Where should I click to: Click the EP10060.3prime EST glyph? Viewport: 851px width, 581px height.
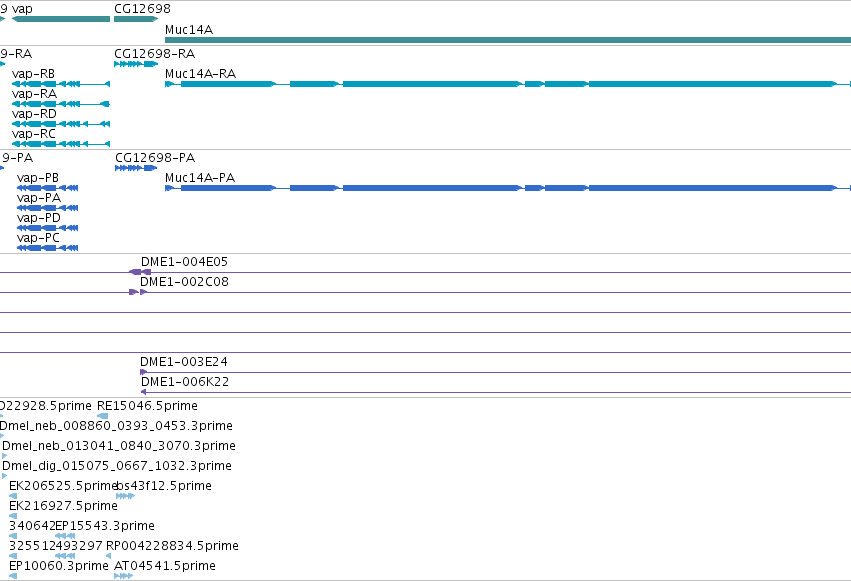[x=13, y=576]
